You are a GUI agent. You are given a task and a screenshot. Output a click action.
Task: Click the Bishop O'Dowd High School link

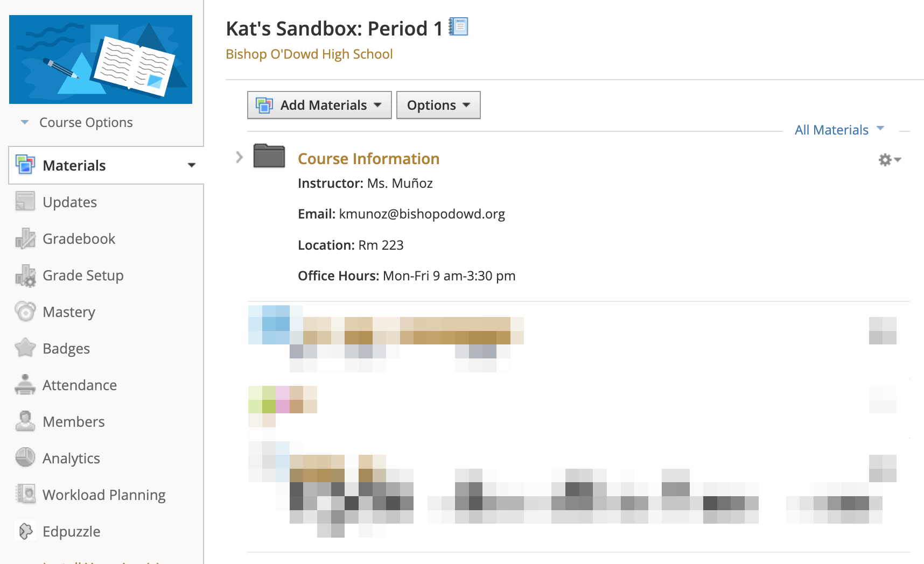click(x=309, y=54)
